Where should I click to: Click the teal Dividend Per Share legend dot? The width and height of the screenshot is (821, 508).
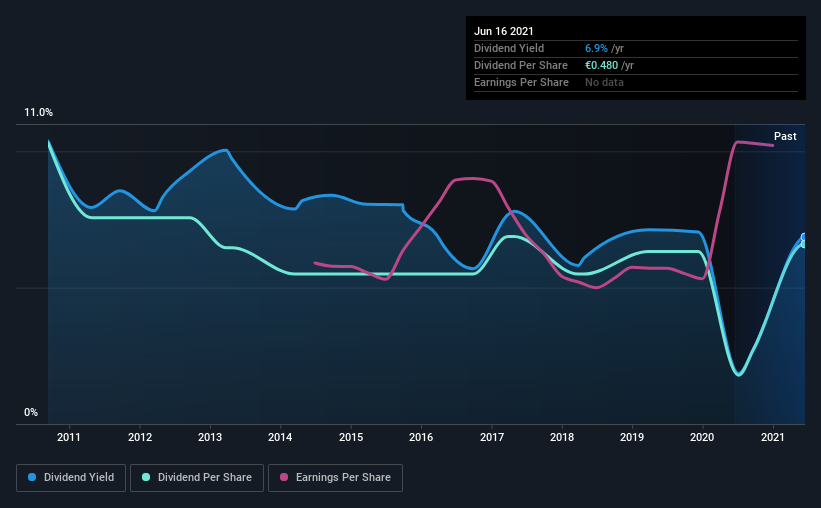tap(146, 477)
